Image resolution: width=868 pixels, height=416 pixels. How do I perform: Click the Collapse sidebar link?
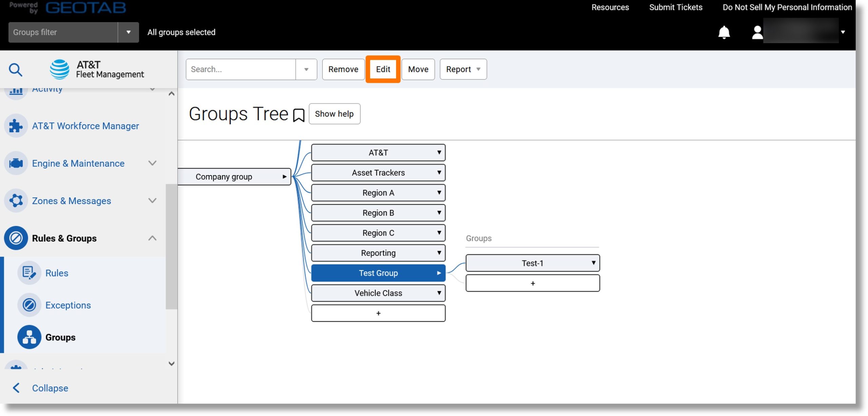tap(50, 388)
